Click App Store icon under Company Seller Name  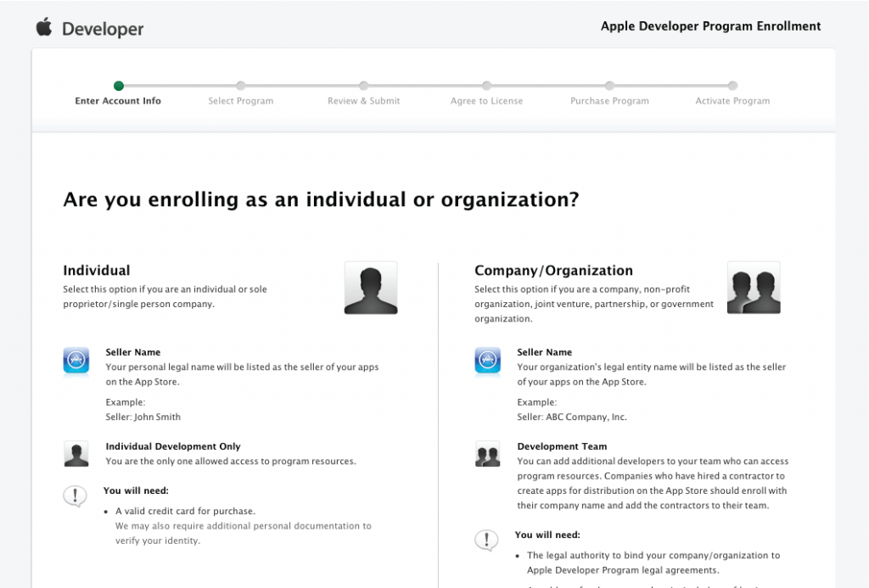point(488,361)
